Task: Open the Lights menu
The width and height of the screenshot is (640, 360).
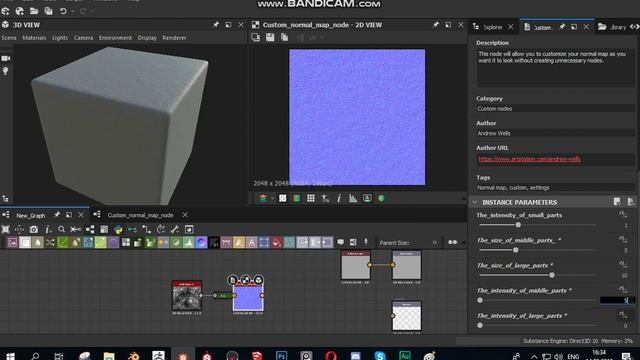Action: click(60, 38)
